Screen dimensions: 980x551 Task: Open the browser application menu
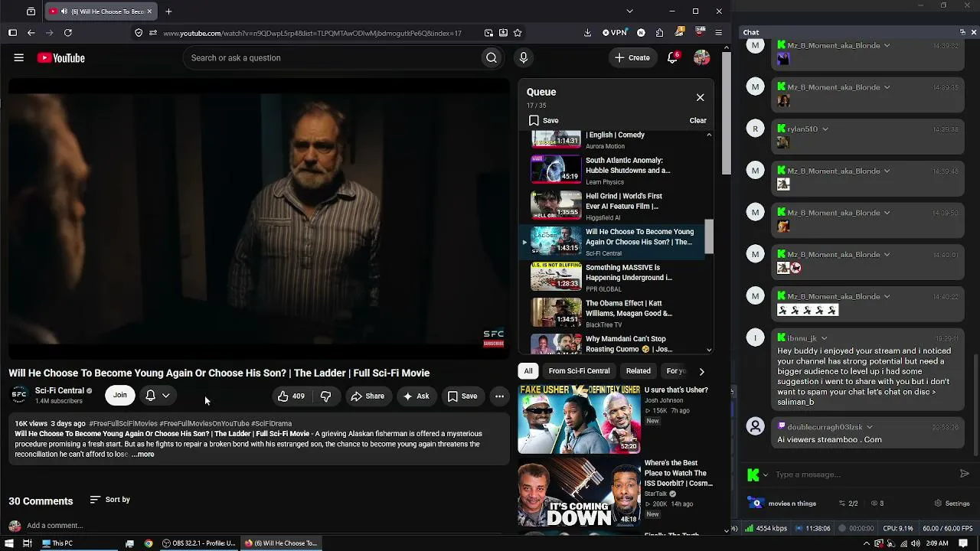[718, 33]
